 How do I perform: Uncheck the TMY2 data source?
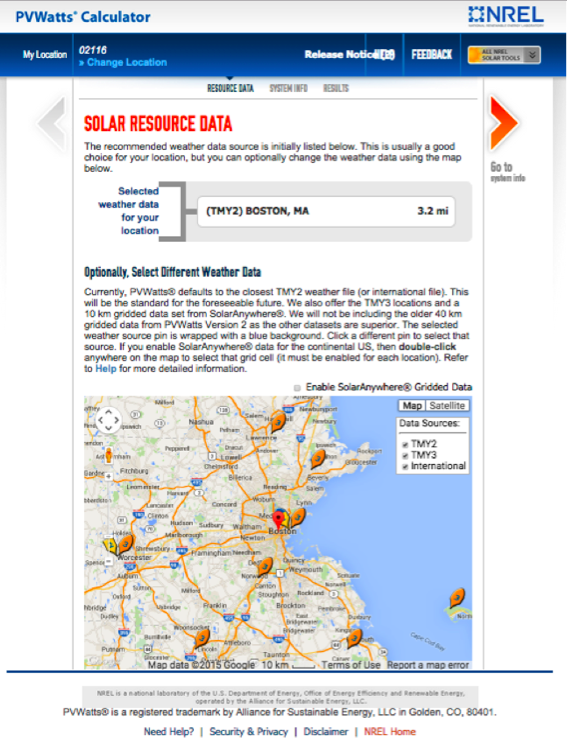point(405,445)
